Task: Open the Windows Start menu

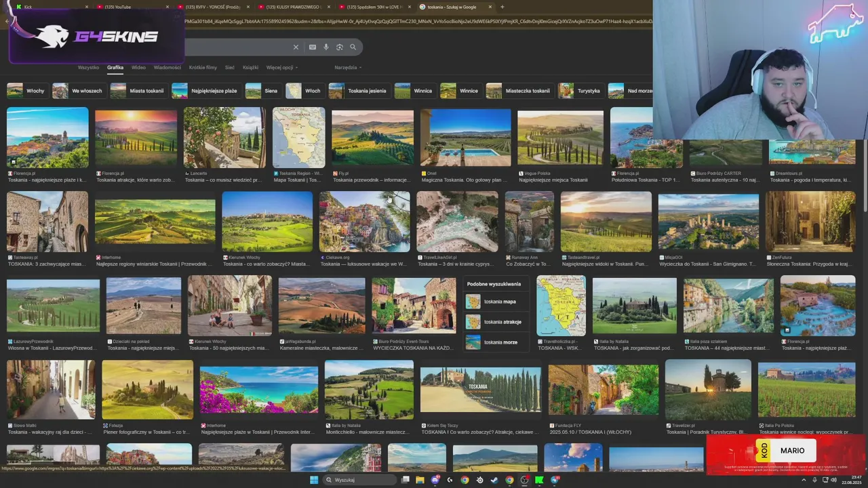Action: [314, 480]
